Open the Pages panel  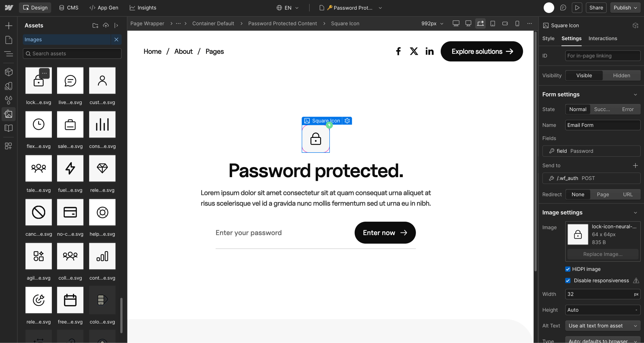coord(9,40)
